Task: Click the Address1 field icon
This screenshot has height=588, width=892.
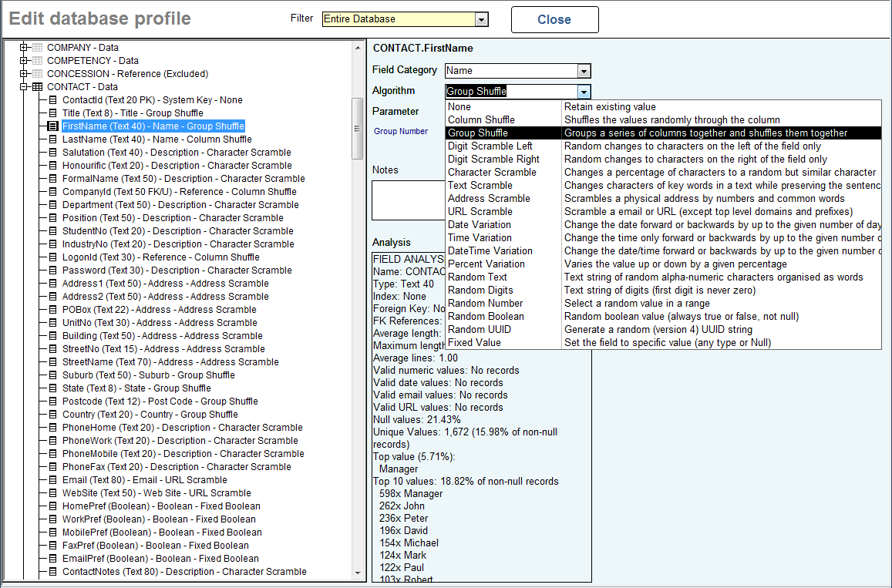Action: click(x=53, y=283)
